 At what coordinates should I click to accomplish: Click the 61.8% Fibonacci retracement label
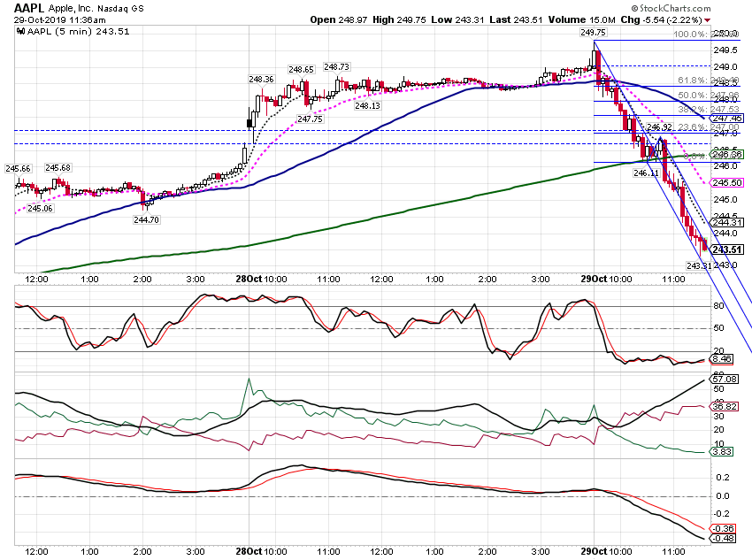(708, 81)
